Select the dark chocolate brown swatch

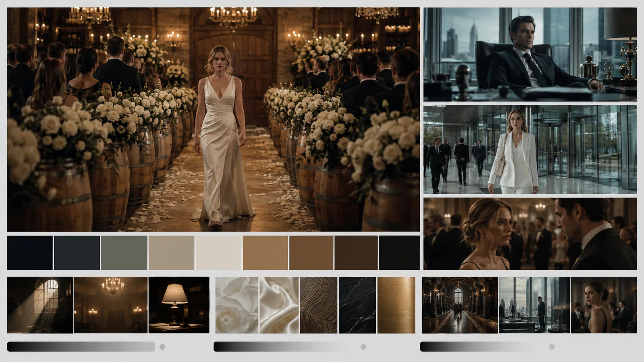point(356,253)
